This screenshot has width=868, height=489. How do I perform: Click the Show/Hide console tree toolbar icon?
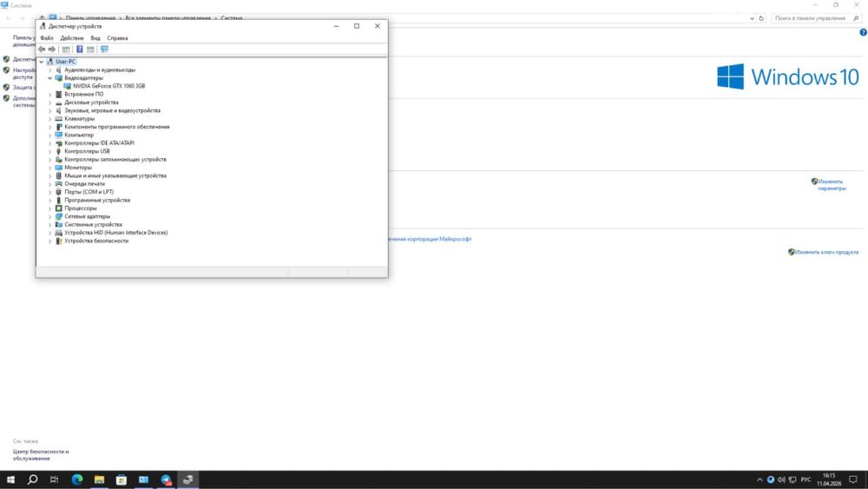pyautogui.click(x=66, y=50)
